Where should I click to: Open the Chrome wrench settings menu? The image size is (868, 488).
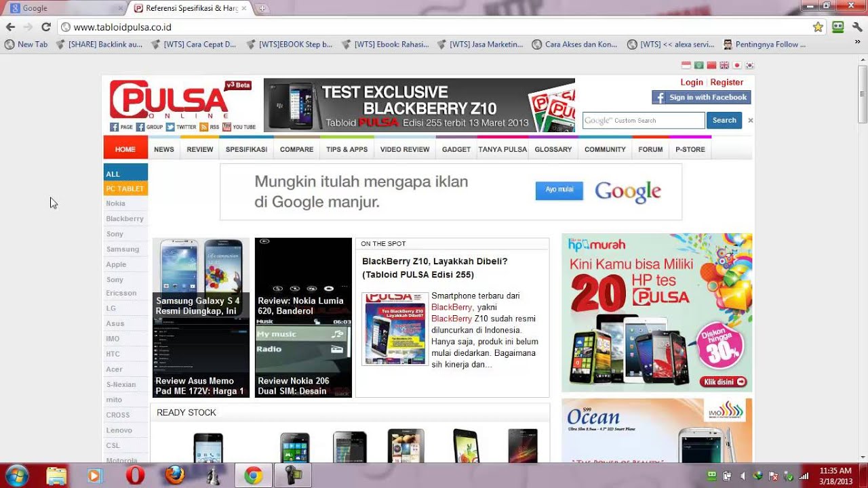[857, 27]
